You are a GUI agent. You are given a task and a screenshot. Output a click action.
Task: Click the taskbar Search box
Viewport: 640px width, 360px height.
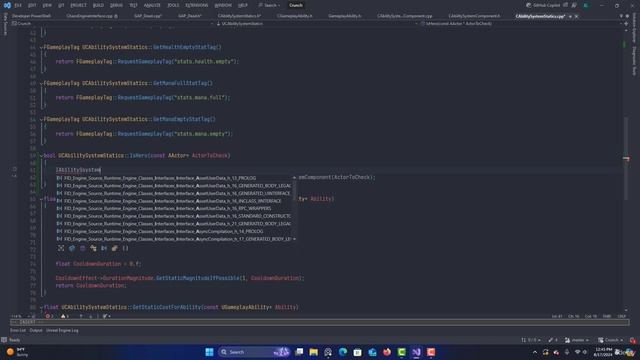tap(254, 352)
